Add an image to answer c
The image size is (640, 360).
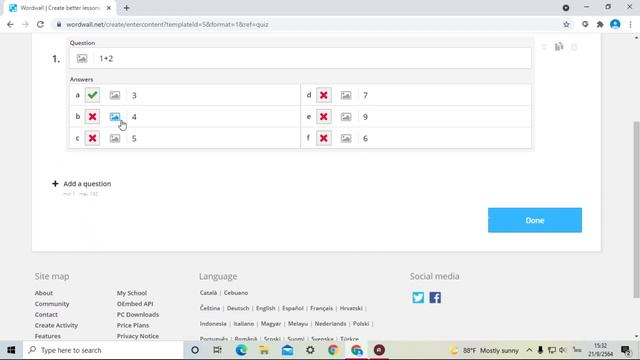[115, 138]
